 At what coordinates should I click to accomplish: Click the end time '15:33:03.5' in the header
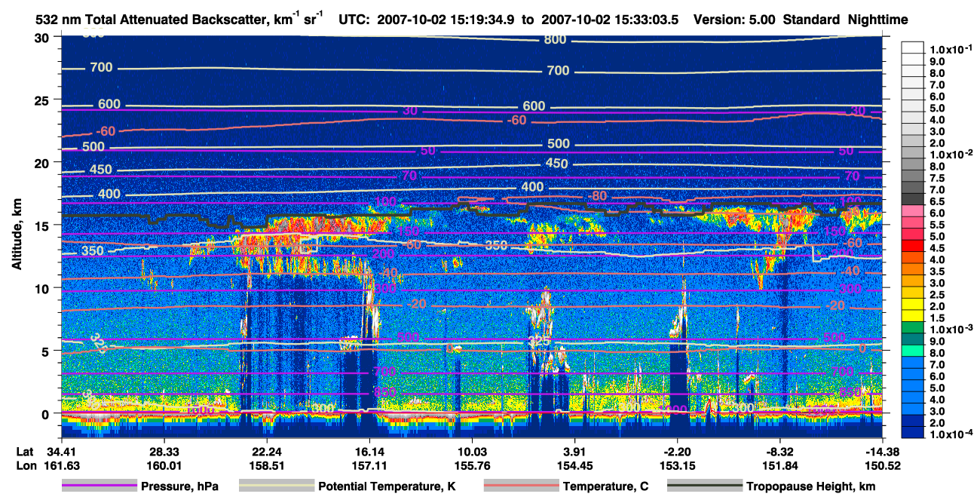point(647,20)
